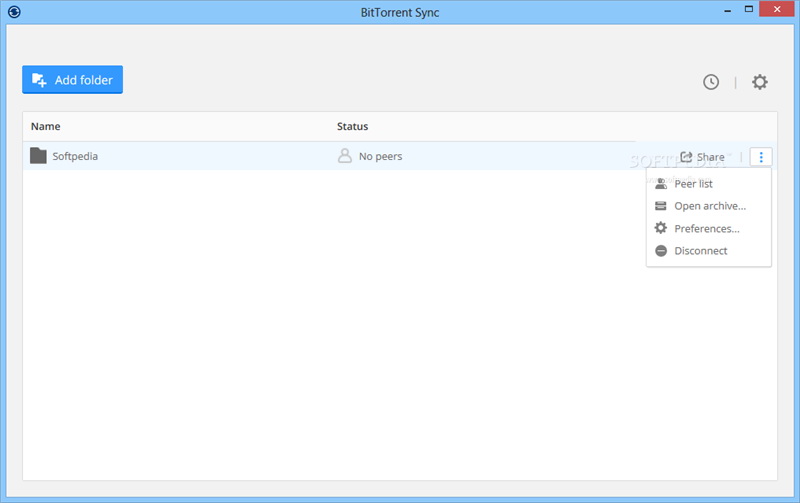Open settings via the gear icon
Image resolution: width=800 pixels, height=503 pixels.
tap(760, 82)
